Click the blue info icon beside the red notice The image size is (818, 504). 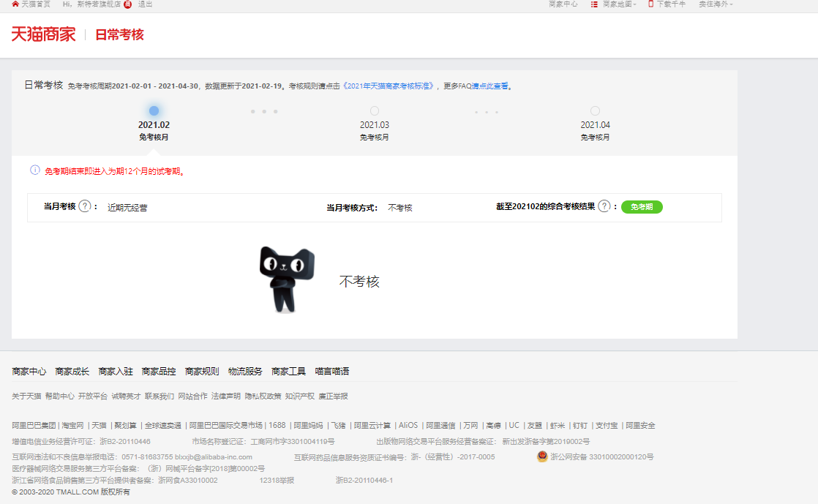(x=35, y=170)
